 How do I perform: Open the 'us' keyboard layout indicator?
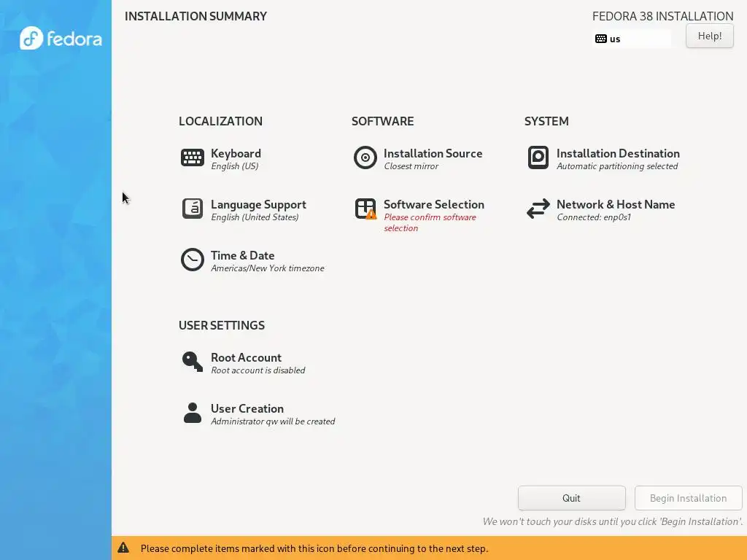[632, 39]
